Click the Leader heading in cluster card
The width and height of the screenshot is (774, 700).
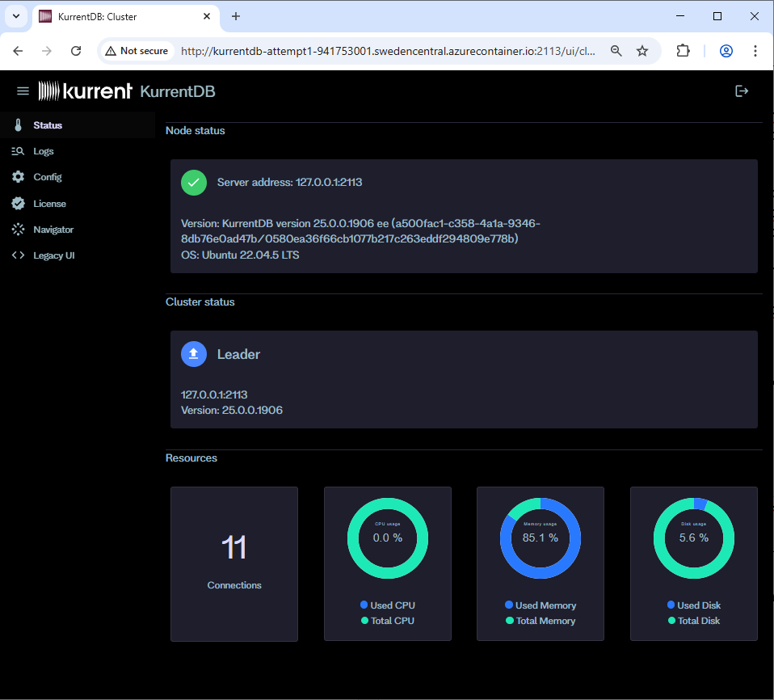[x=238, y=354]
